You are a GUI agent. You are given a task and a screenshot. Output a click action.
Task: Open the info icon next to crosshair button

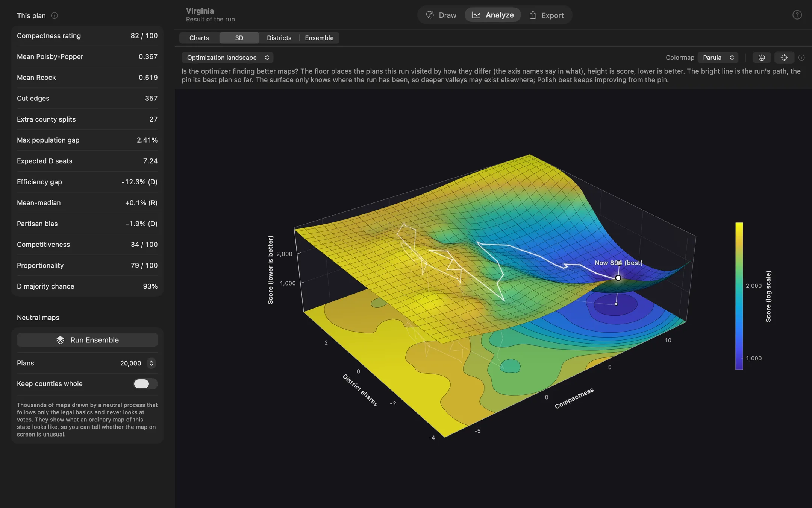[801, 58]
